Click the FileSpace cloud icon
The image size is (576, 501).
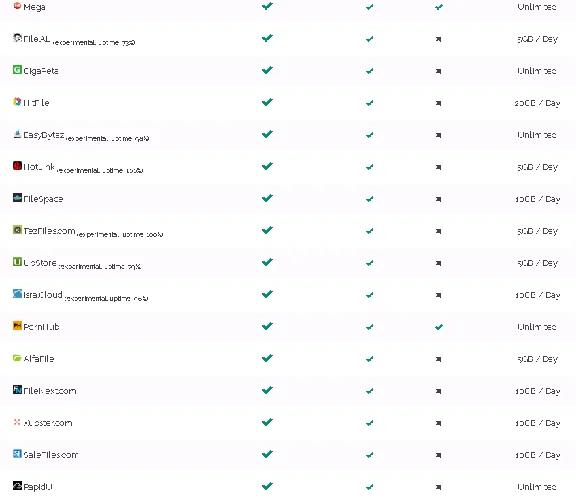[x=17, y=198]
